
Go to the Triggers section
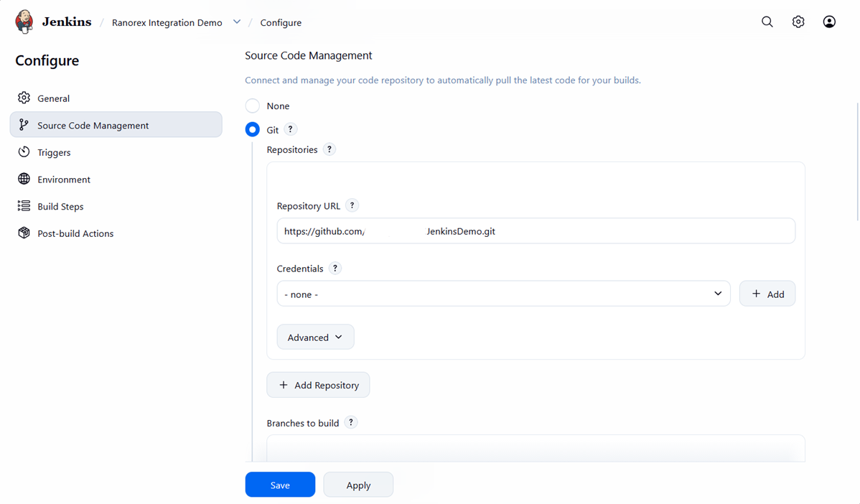tap(116, 152)
